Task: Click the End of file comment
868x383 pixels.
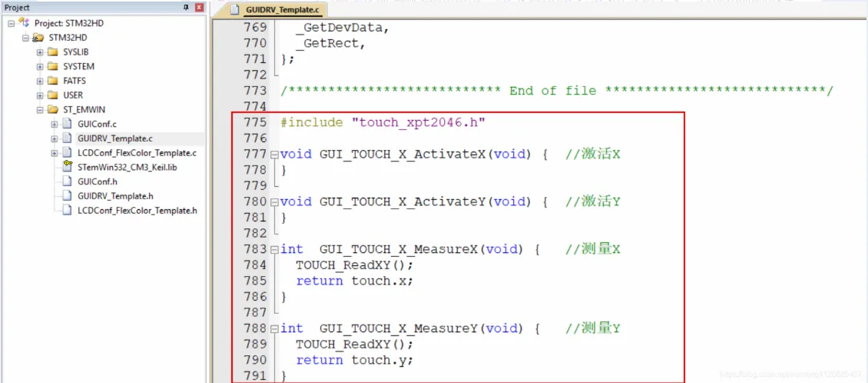Action: tap(556, 91)
